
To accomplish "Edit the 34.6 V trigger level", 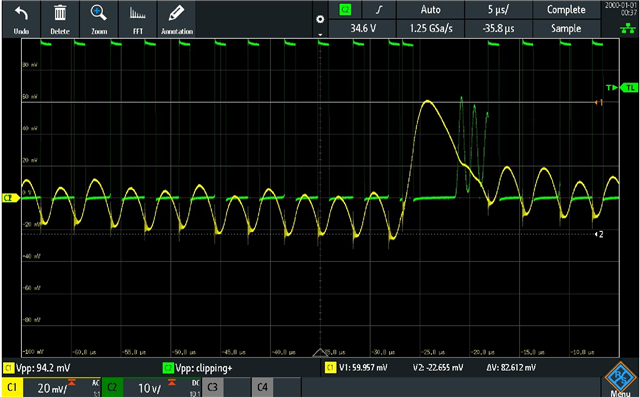I will point(362,29).
